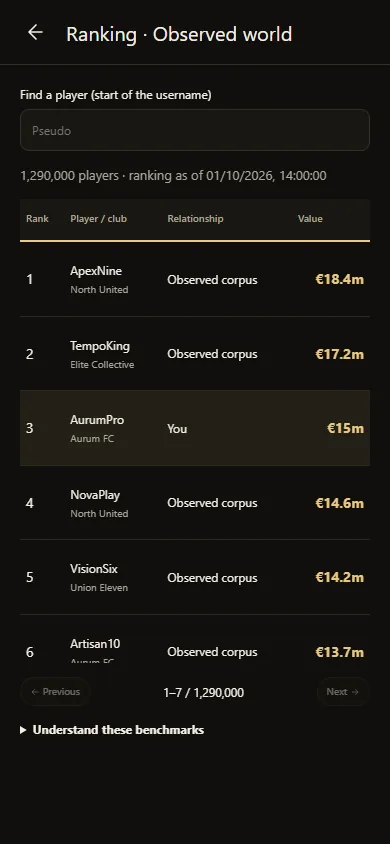The height and width of the screenshot is (844, 390).
Task: Select the Artisan10 player row
Action: coord(195,644)
